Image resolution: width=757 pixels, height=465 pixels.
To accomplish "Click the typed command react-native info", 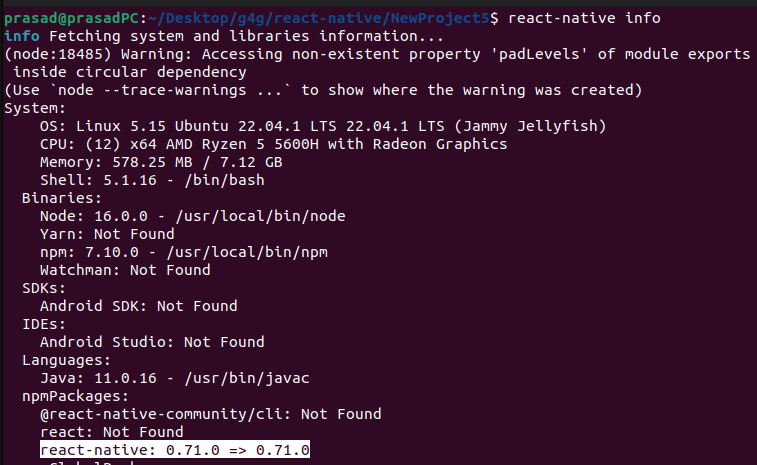I will 584,18.
